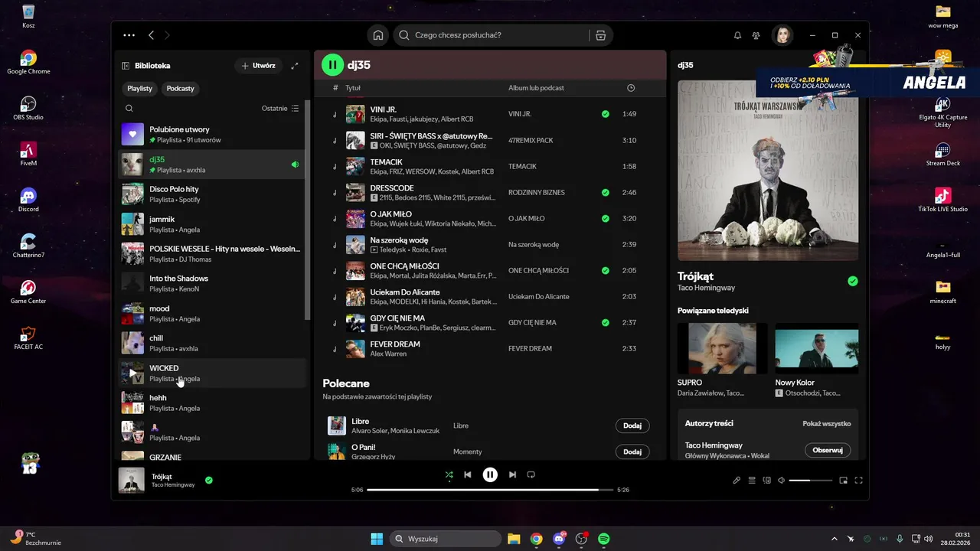980x551 pixels.
Task: Pause the dj35 playlist green button
Action: [x=332, y=65]
